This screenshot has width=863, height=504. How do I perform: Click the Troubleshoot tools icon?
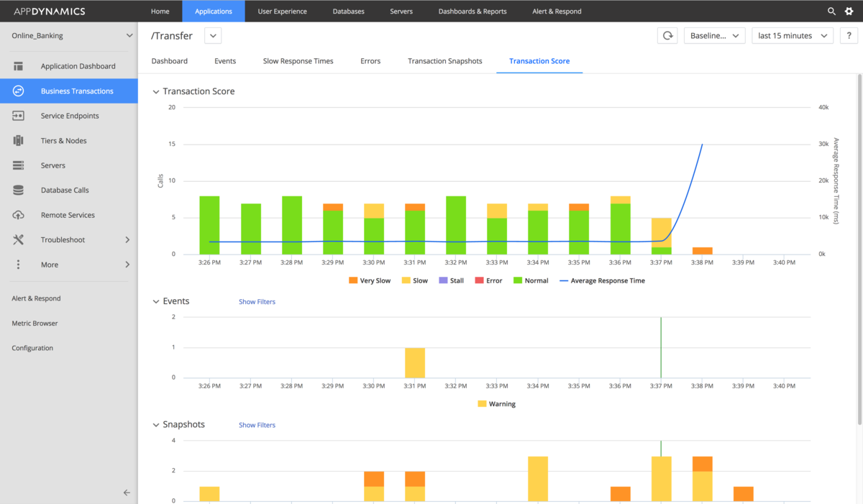point(19,240)
